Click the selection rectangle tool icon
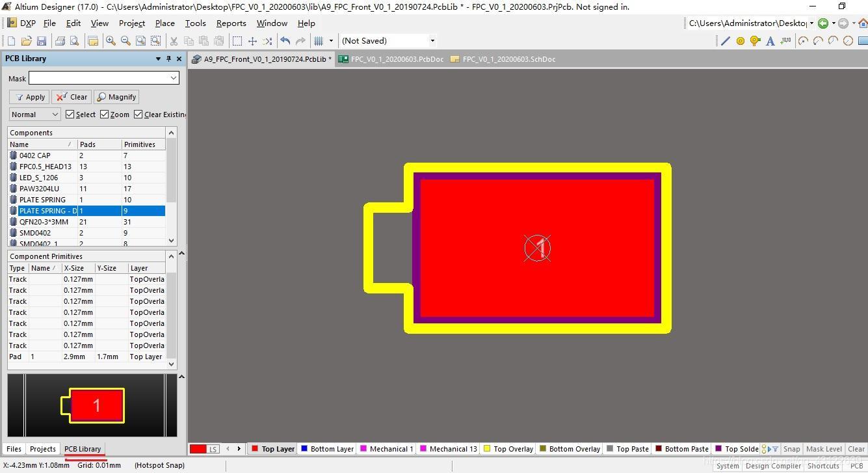868x473 pixels. (237, 41)
